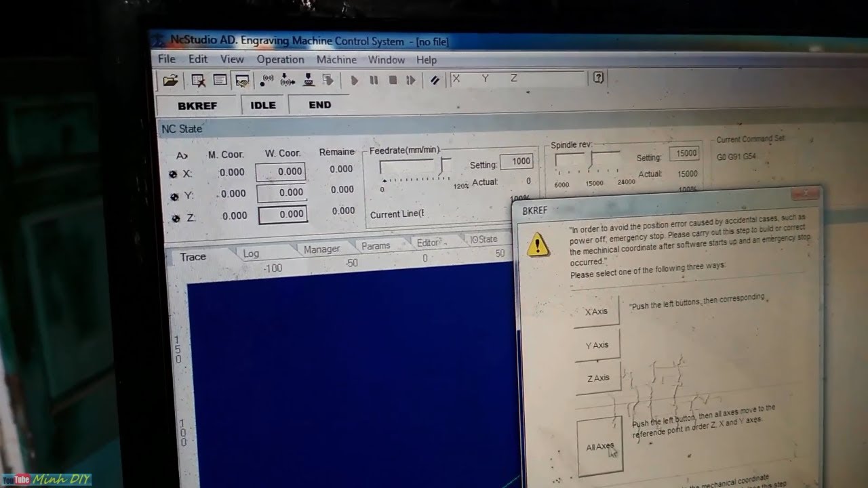The image size is (868, 488).
Task: Open the Edit menu
Action: 198,59
